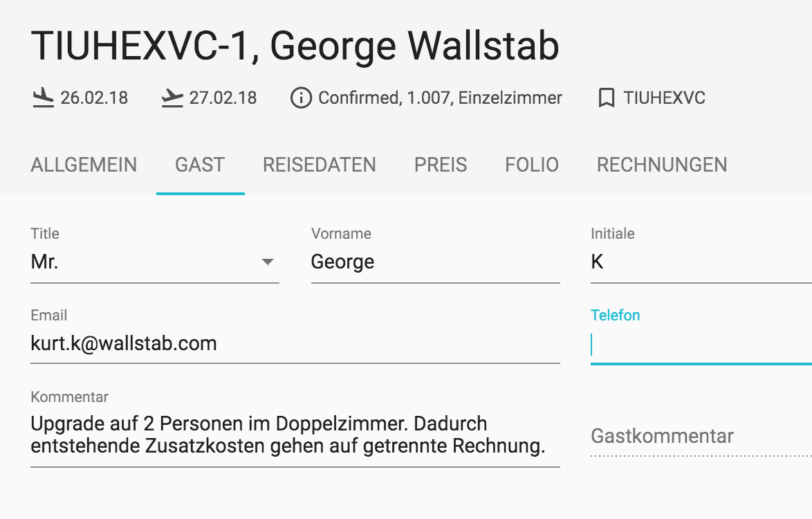Image resolution: width=812 pixels, height=519 pixels.
Task: Click the Email field kurt.k@wallstab.com
Action: click(x=295, y=343)
